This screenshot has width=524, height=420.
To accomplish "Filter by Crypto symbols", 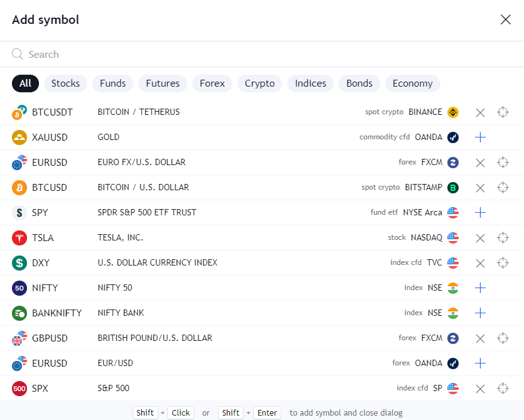I will [x=259, y=83].
